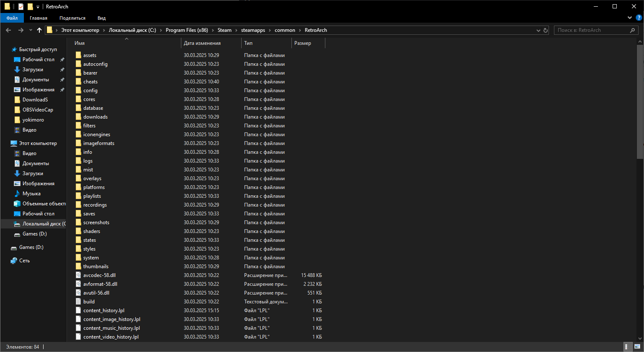This screenshot has width=644, height=352.
Task: Open Рабочий стол under quick access
Action: [x=39, y=60]
